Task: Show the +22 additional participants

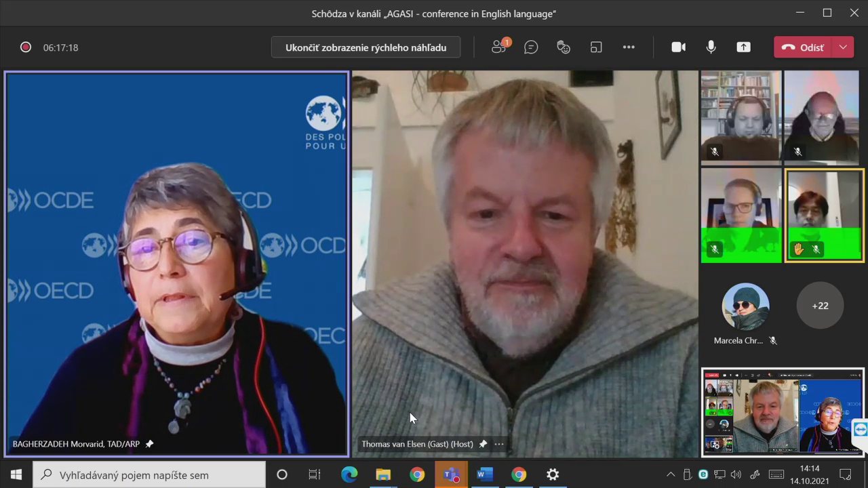Action: [x=820, y=306]
